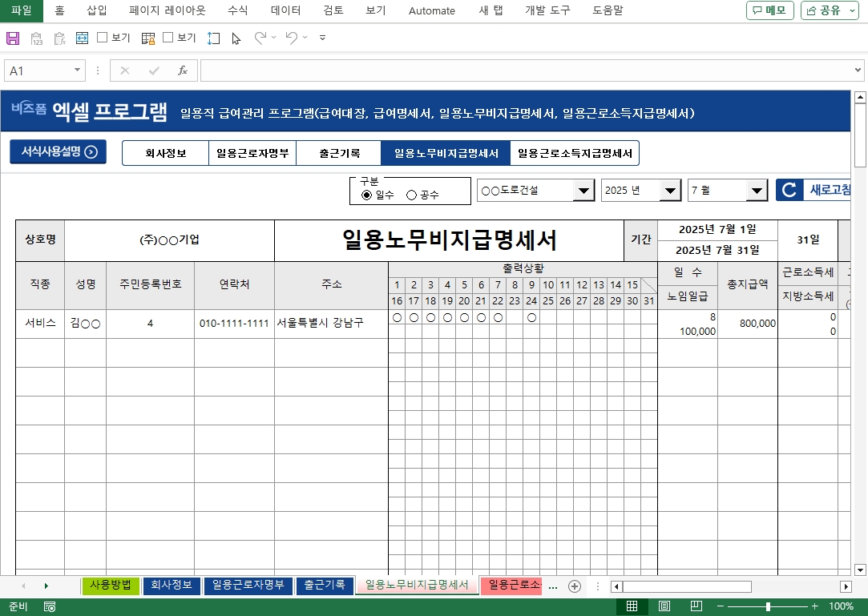The image size is (868, 616).
Task: Open the 수식 ribbon tab
Action: click(237, 10)
